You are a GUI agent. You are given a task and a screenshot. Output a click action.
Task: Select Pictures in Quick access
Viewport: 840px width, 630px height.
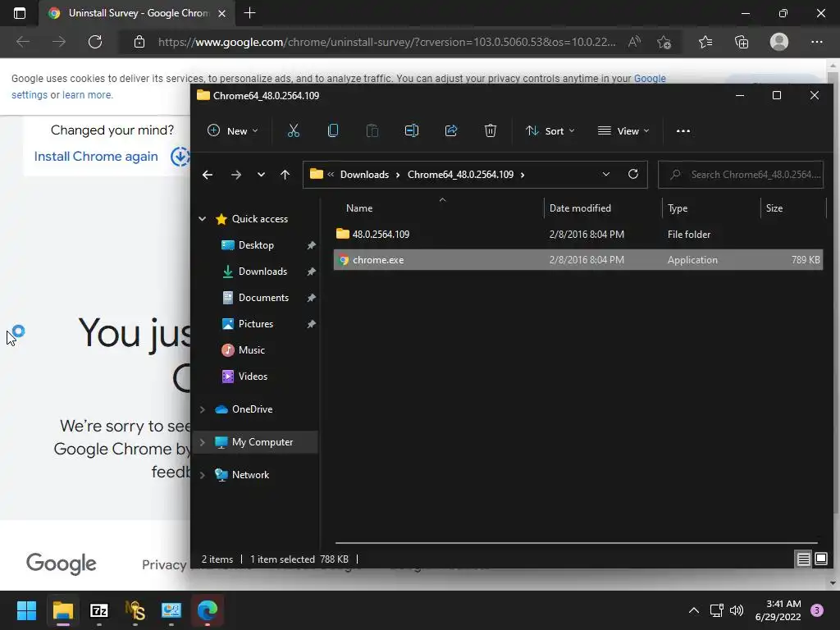click(256, 323)
